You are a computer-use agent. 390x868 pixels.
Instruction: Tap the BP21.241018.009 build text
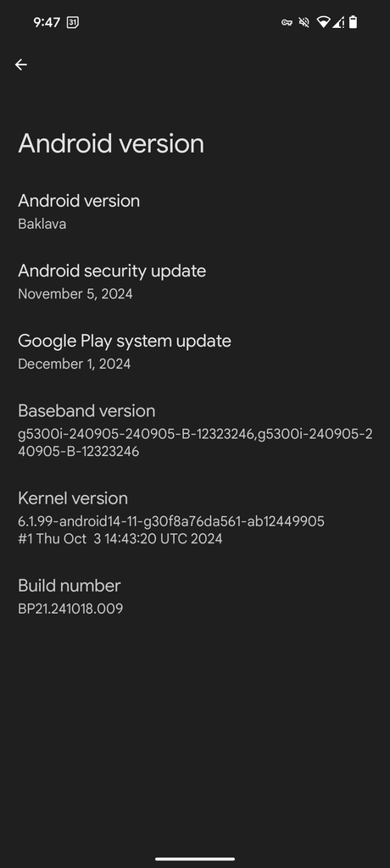(70, 609)
